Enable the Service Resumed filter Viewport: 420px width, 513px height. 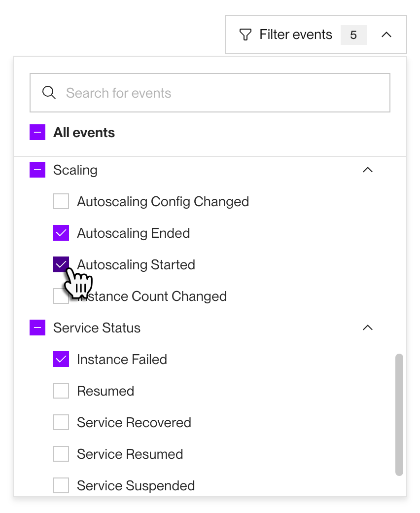click(x=61, y=454)
